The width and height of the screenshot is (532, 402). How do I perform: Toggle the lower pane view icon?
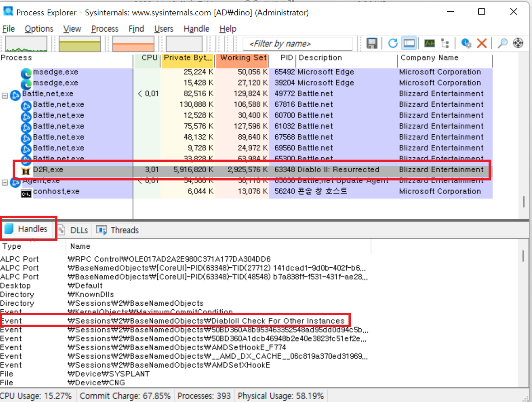[409, 43]
